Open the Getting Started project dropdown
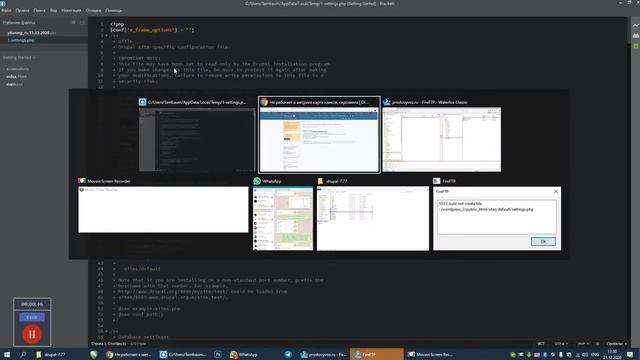640x360 pixels. point(19,58)
